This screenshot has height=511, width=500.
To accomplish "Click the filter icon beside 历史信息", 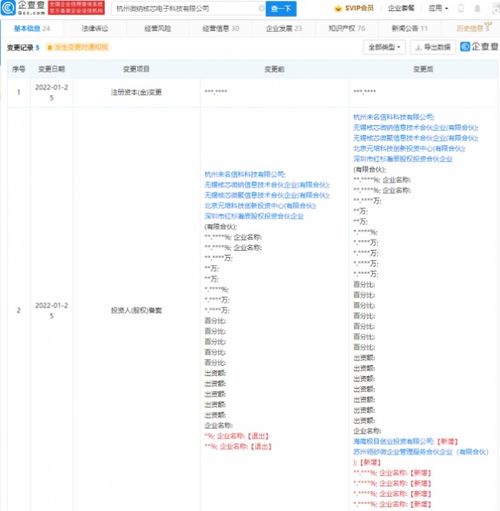I will pyautogui.click(x=488, y=26).
